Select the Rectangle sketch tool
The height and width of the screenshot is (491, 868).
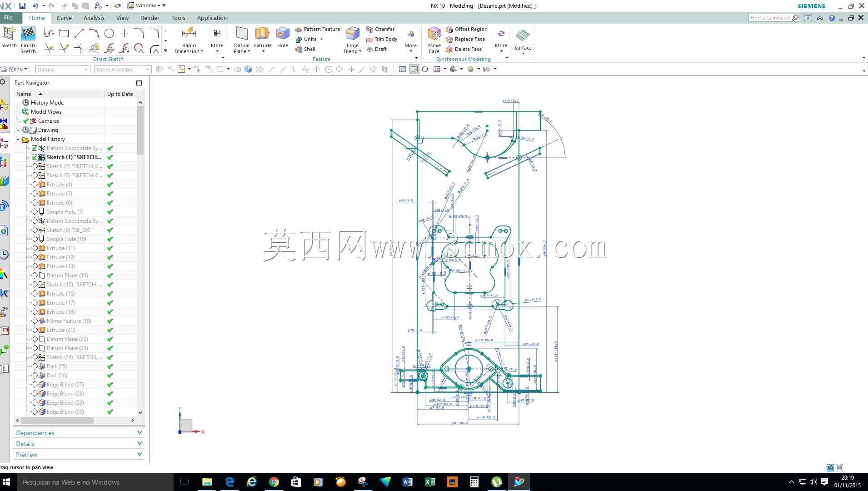coord(64,33)
